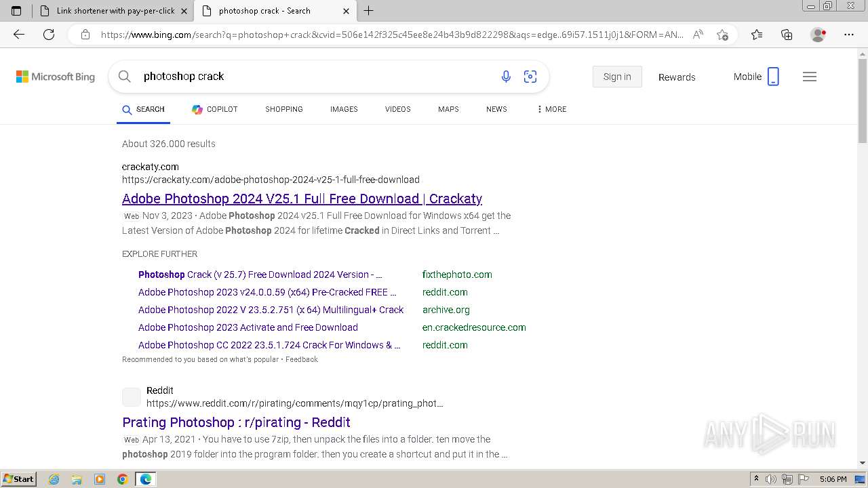Click the archive.org source label

(x=446, y=310)
